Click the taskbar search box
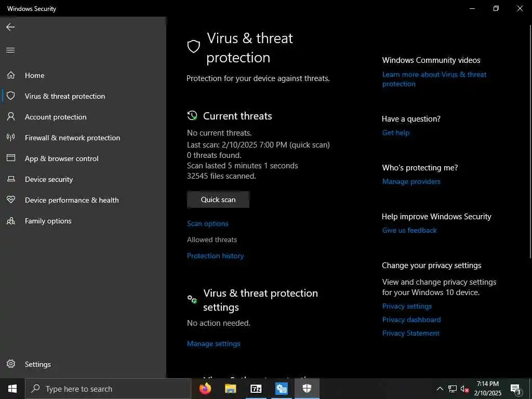The image size is (532, 399). click(x=108, y=389)
